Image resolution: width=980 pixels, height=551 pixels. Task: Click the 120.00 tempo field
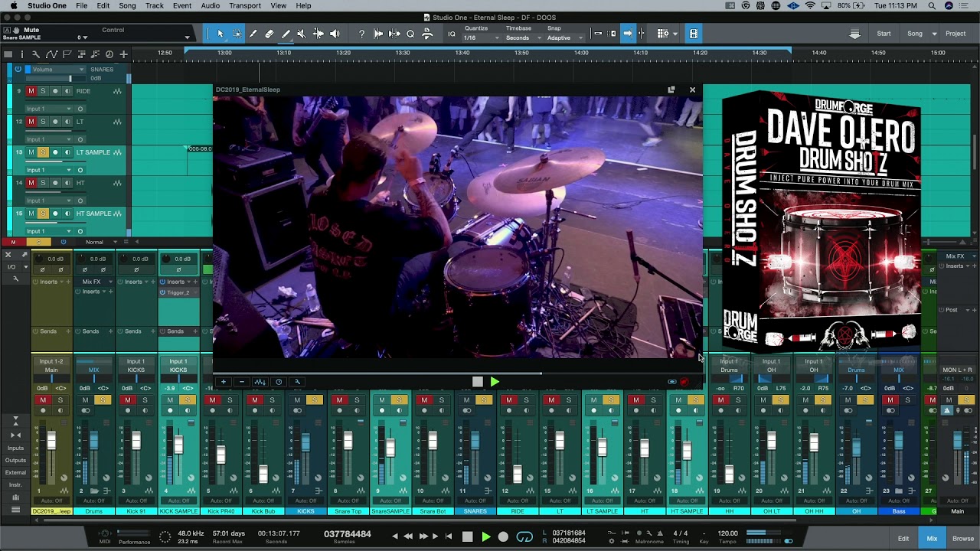[x=728, y=533]
